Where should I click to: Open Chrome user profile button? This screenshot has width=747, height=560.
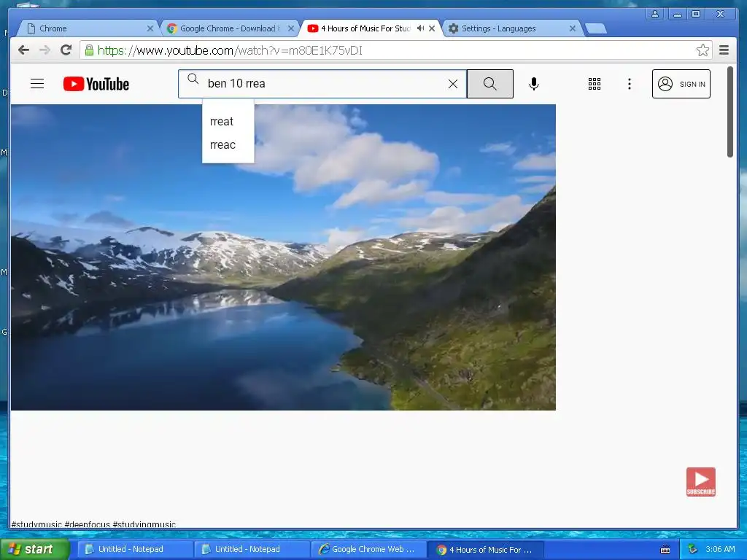pyautogui.click(x=655, y=14)
